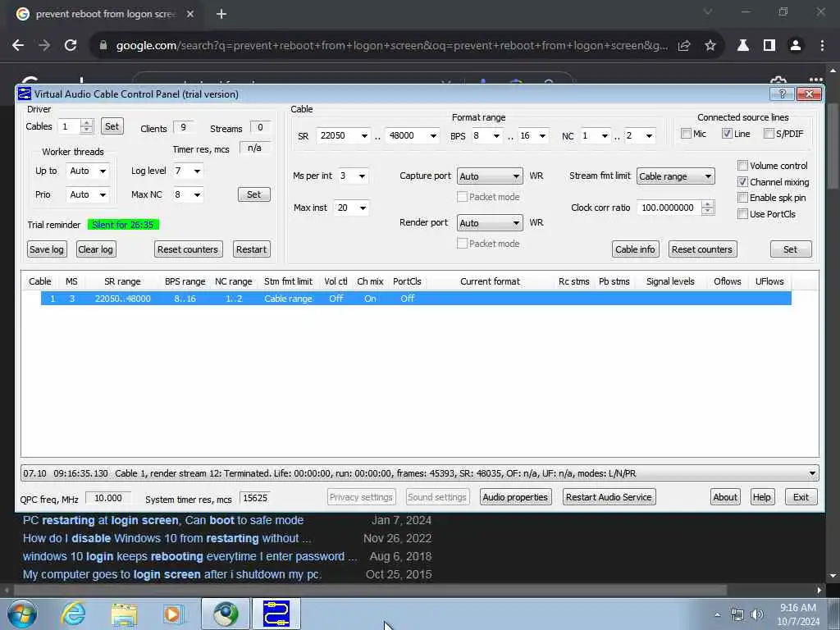Open Windows Explorer folder icon on taskbar

[x=125, y=614]
